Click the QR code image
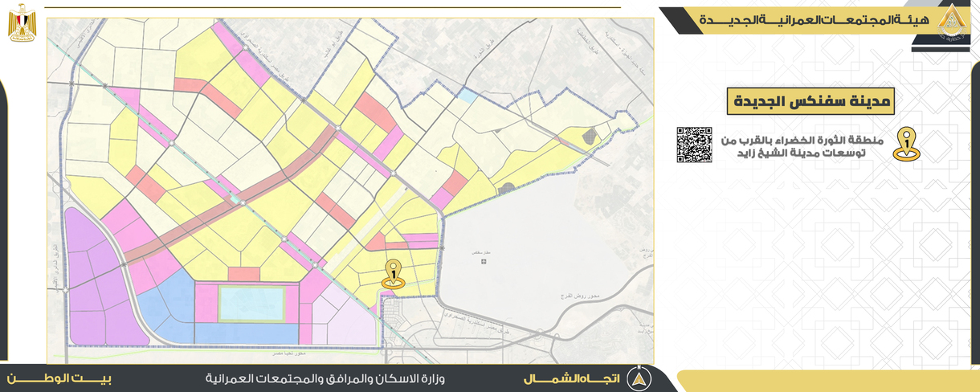The height and width of the screenshot is (392, 980). (x=694, y=145)
